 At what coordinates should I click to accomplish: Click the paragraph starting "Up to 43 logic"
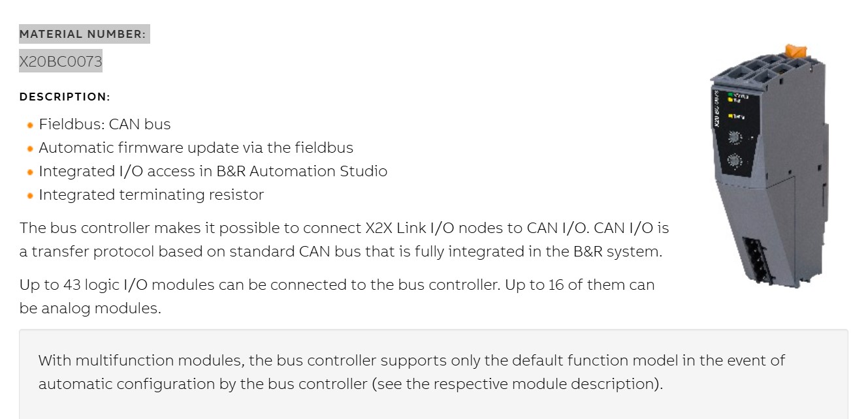(x=336, y=296)
